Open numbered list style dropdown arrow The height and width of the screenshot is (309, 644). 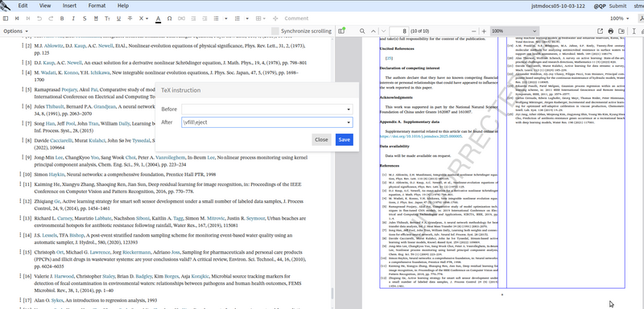tap(247, 19)
